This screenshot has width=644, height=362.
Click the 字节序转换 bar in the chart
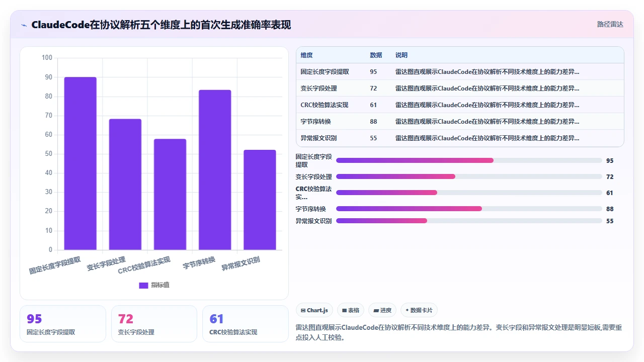[x=215, y=170]
